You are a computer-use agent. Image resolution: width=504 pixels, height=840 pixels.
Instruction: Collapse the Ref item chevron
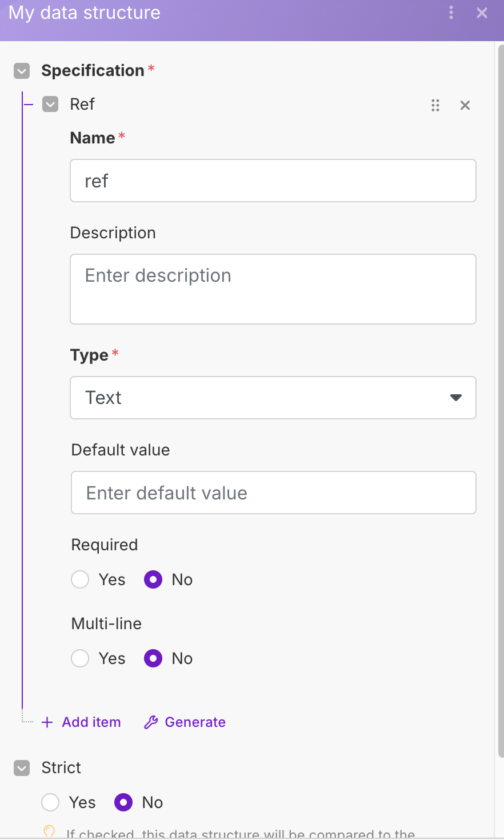(x=50, y=105)
